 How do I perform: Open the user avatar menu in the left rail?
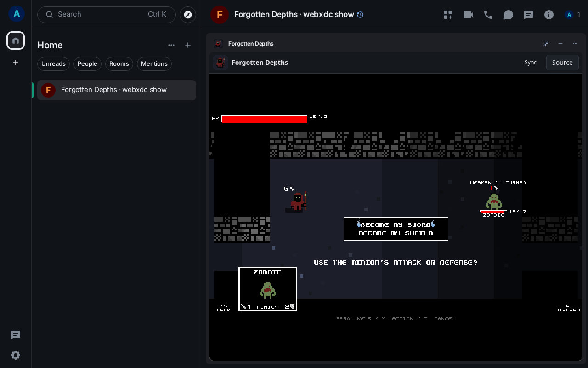click(x=17, y=14)
